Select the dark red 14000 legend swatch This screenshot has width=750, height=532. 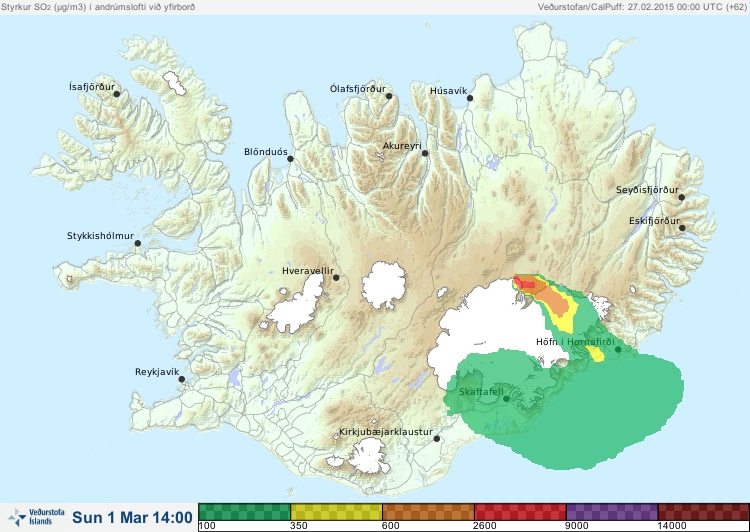click(x=704, y=511)
